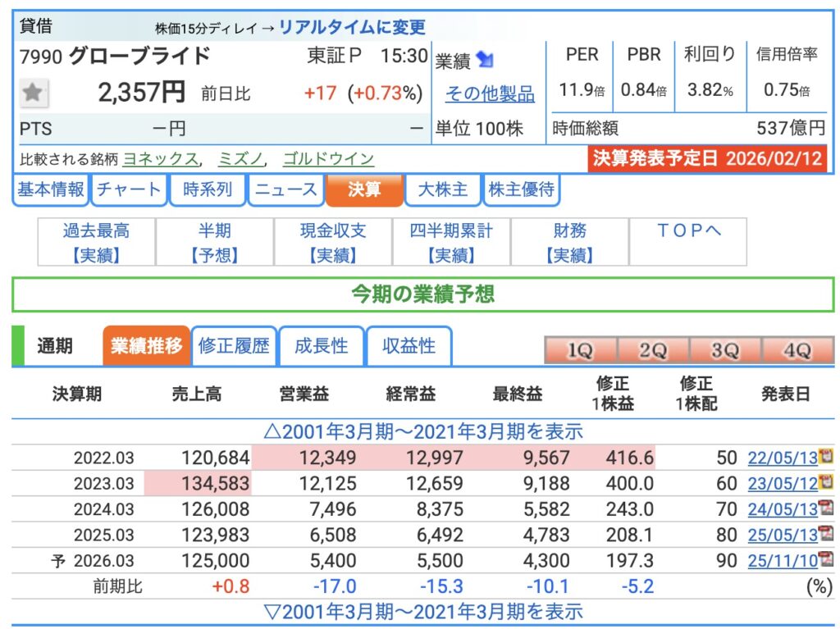Viewport: 840px width, 629px height.
Task: Open the PDF icon next to 24/05/13
Action: click(x=825, y=508)
